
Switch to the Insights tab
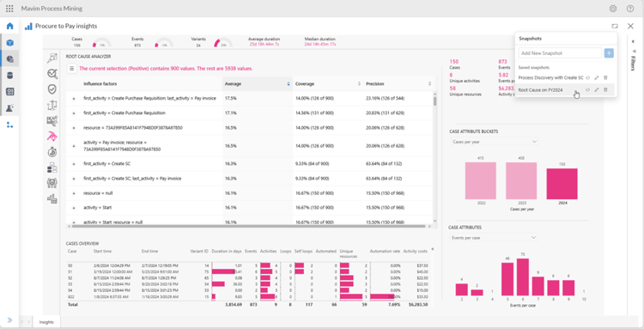46,322
